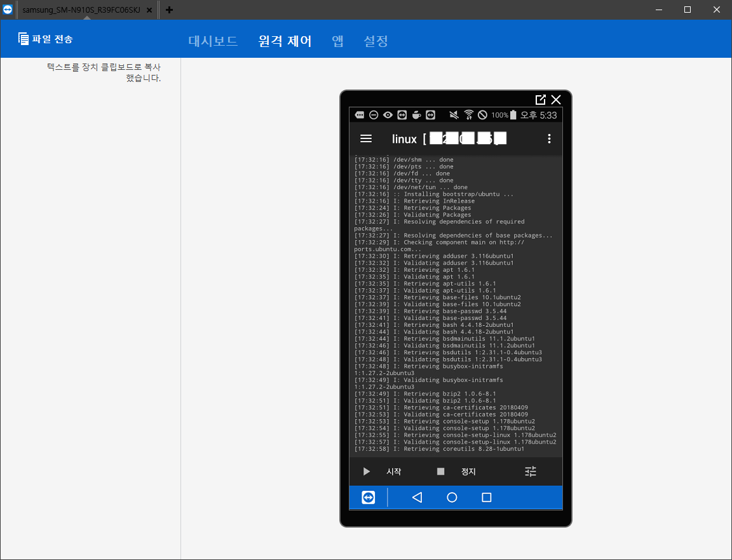Tap the muted sound status icon
The height and width of the screenshot is (560, 732).
click(454, 115)
